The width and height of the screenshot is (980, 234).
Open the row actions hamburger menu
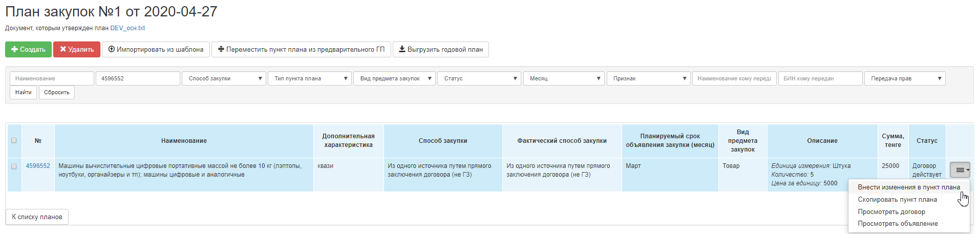(x=960, y=170)
